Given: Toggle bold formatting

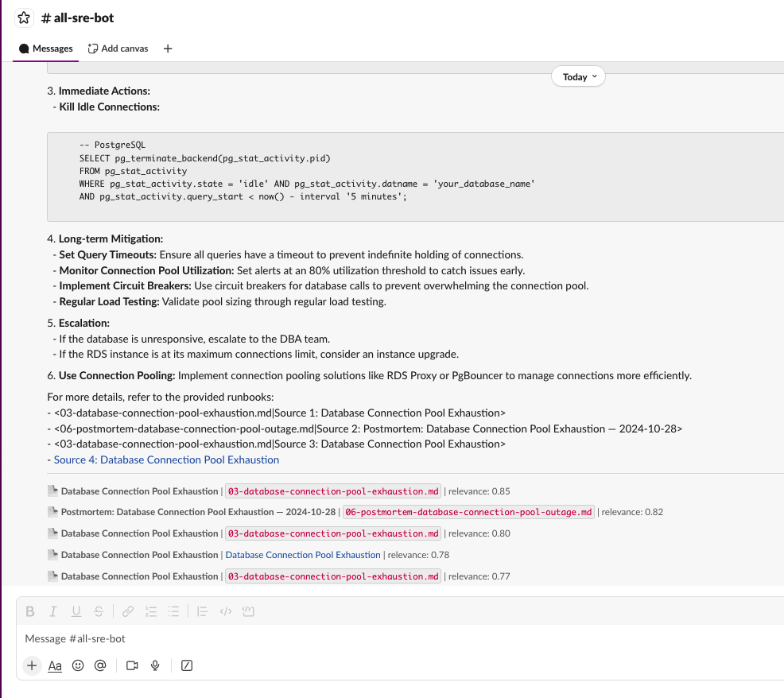Looking at the screenshot, I should [30, 611].
